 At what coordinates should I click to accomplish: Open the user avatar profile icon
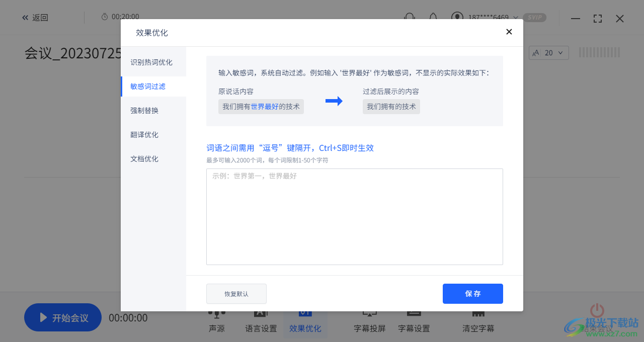(457, 18)
